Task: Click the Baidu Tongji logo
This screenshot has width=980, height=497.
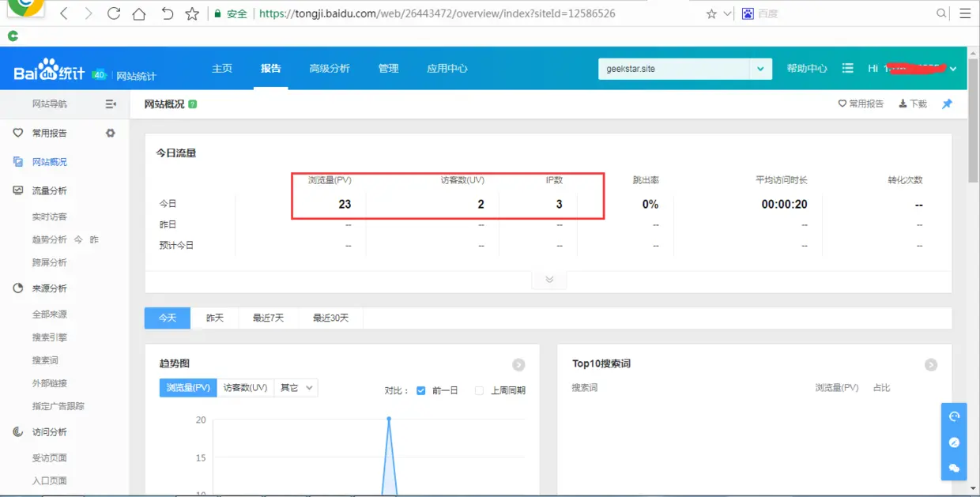Action: pyautogui.click(x=49, y=70)
